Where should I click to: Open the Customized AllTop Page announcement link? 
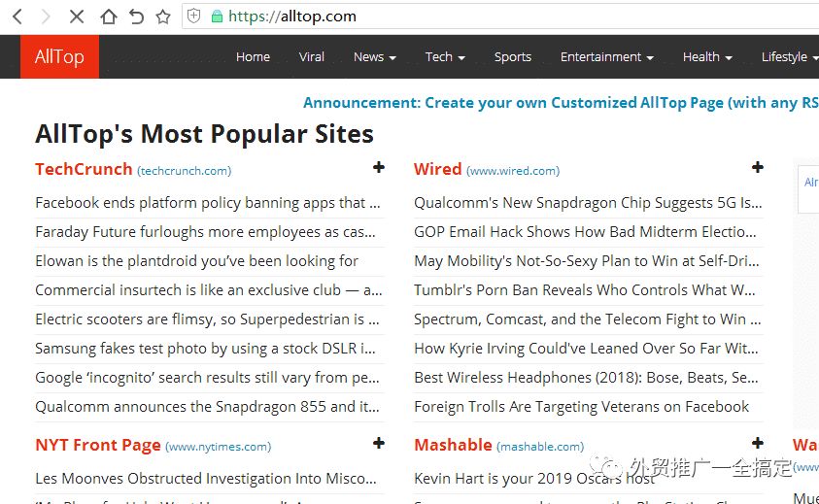561,102
